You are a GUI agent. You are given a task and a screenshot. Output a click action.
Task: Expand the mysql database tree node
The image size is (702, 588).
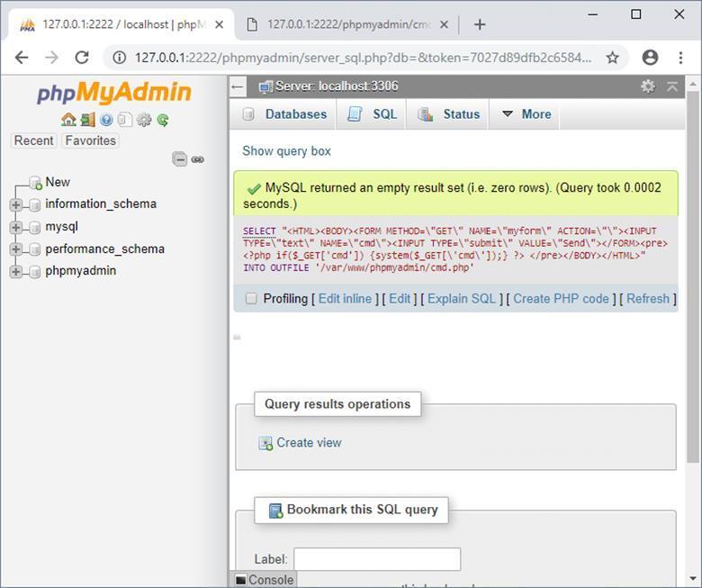[x=16, y=227]
